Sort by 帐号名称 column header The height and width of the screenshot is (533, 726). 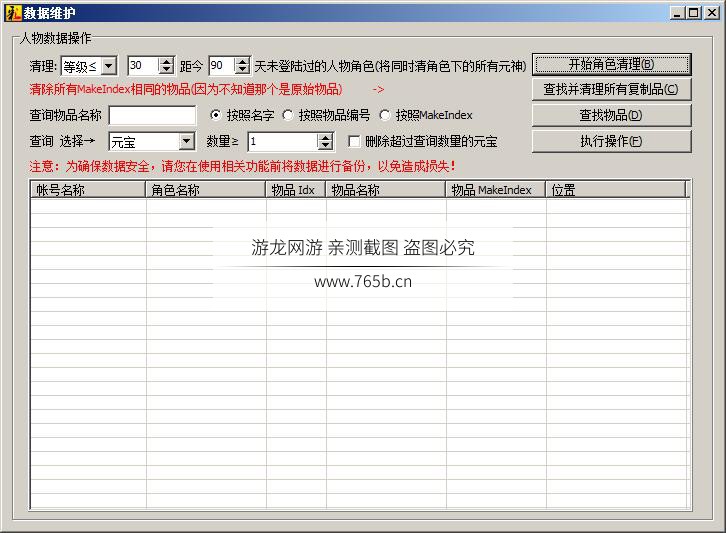pyautogui.click(x=88, y=189)
